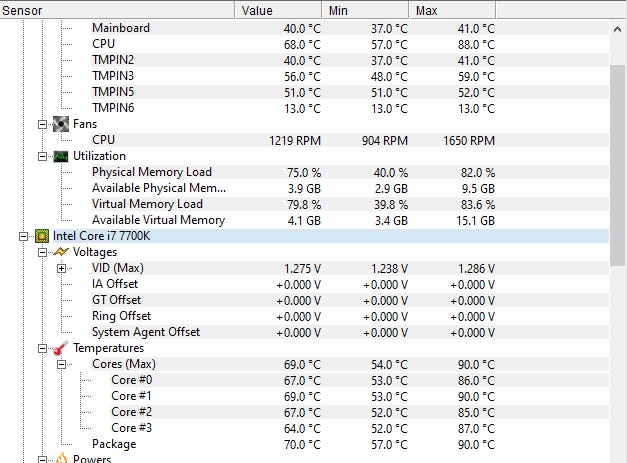Select the Intel Core i7 7700K label
627x463 pixels.
point(102,236)
